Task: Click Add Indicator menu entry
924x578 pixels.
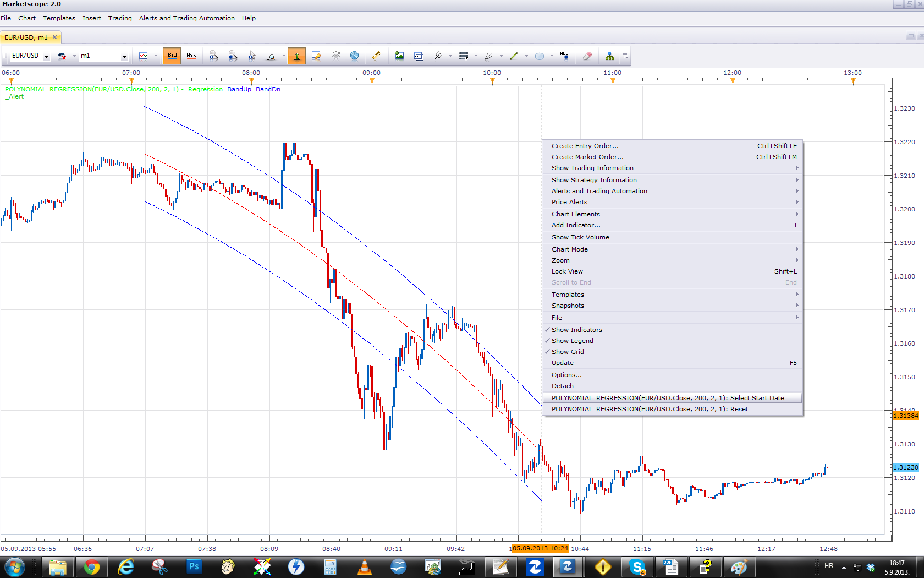Action: click(x=672, y=225)
